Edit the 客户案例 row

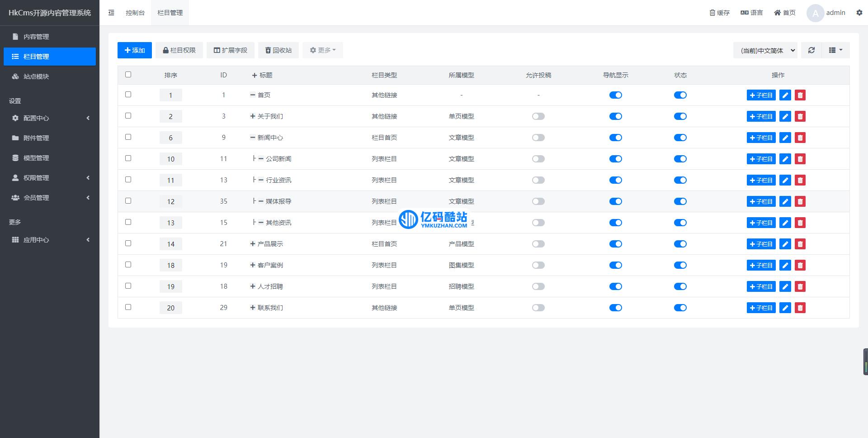pos(785,265)
